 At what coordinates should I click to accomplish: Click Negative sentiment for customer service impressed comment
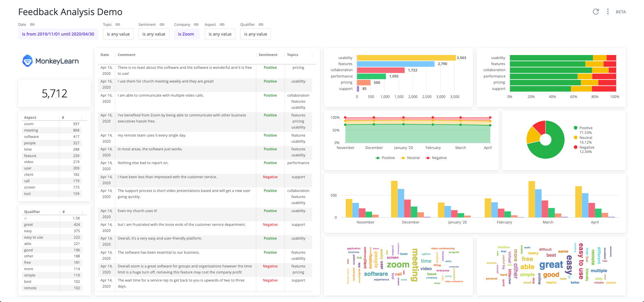[270, 177]
